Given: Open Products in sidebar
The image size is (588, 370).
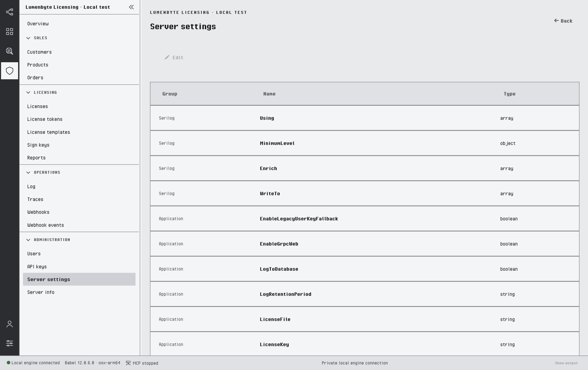Looking at the screenshot, I should 38,65.
